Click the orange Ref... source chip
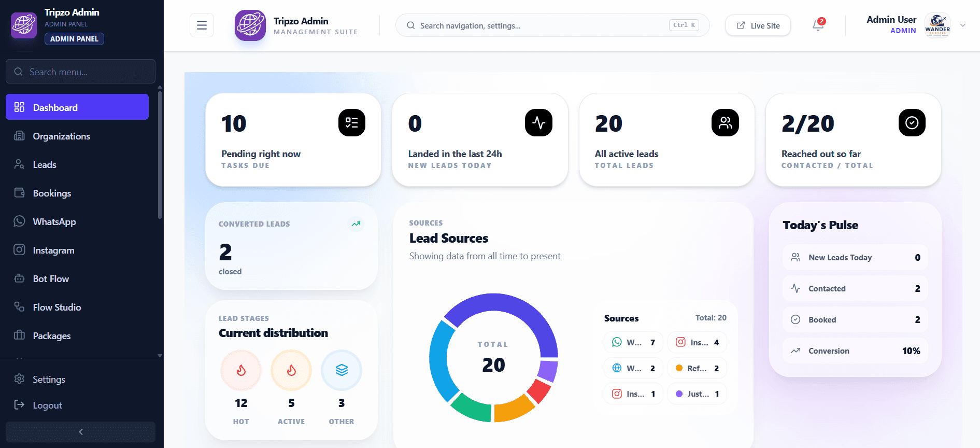 [697, 368]
